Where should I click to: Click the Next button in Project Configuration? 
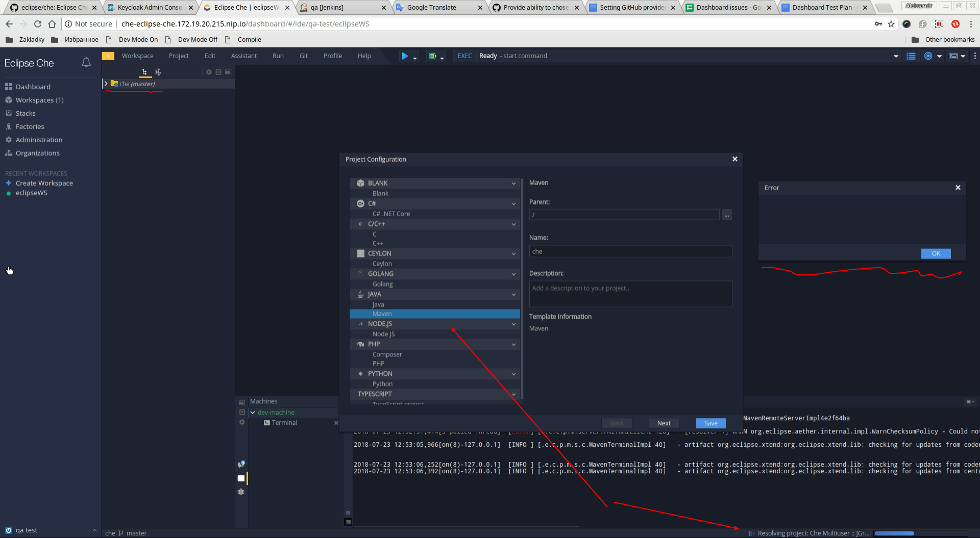tap(663, 423)
